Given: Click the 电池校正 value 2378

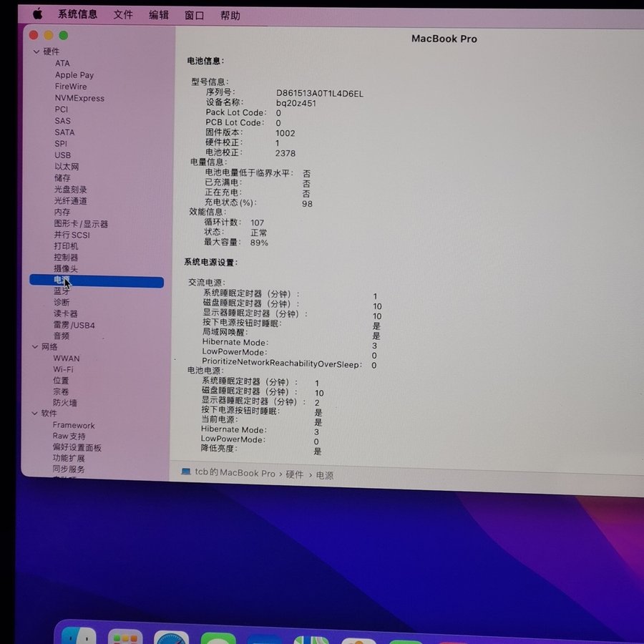Looking at the screenshot, I should [x=286, y=153].
